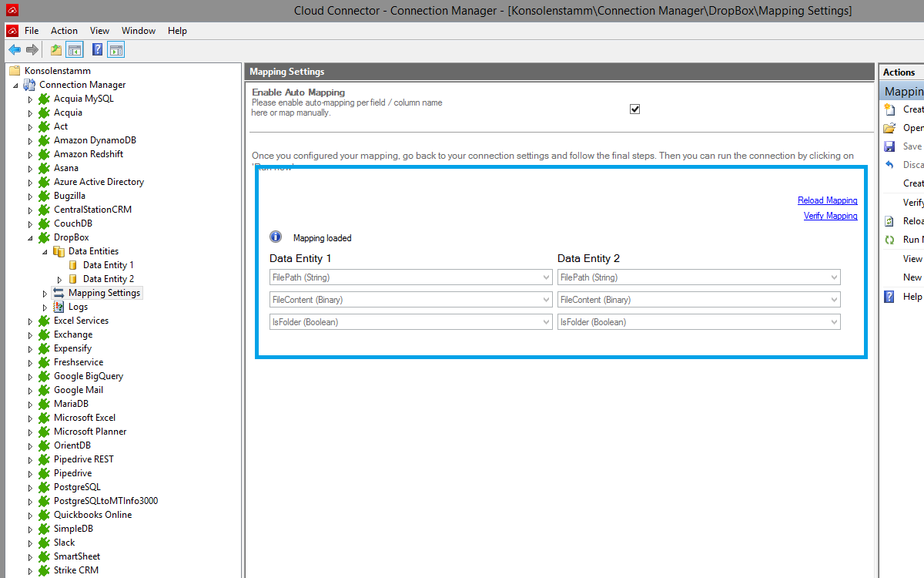This screenshot has width=924, height=578.
Task: Click the Help question mark toolbar icon
Action: tap(98, 50)
